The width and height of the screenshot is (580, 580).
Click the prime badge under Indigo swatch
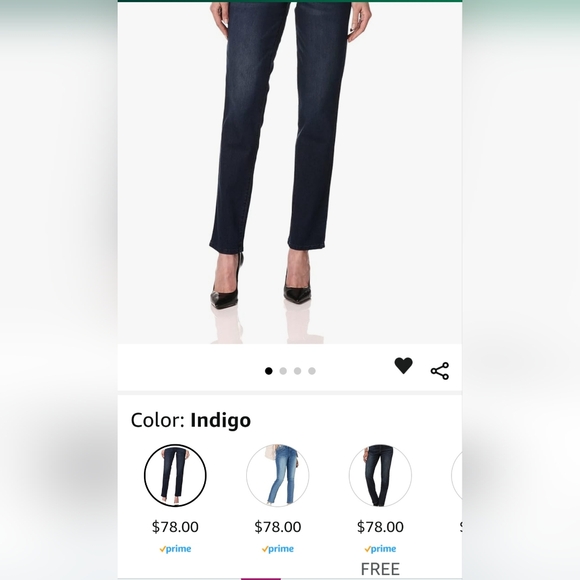coord(175,549)
